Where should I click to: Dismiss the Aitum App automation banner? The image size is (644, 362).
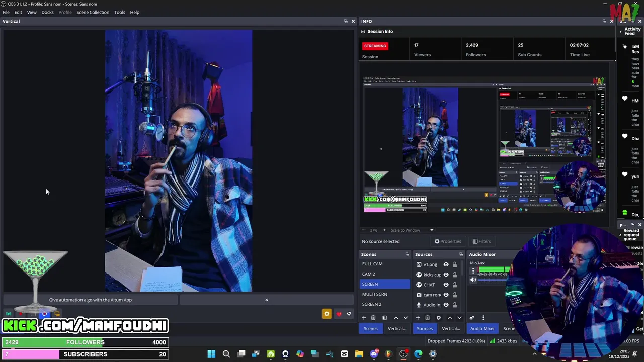point(267,300)
